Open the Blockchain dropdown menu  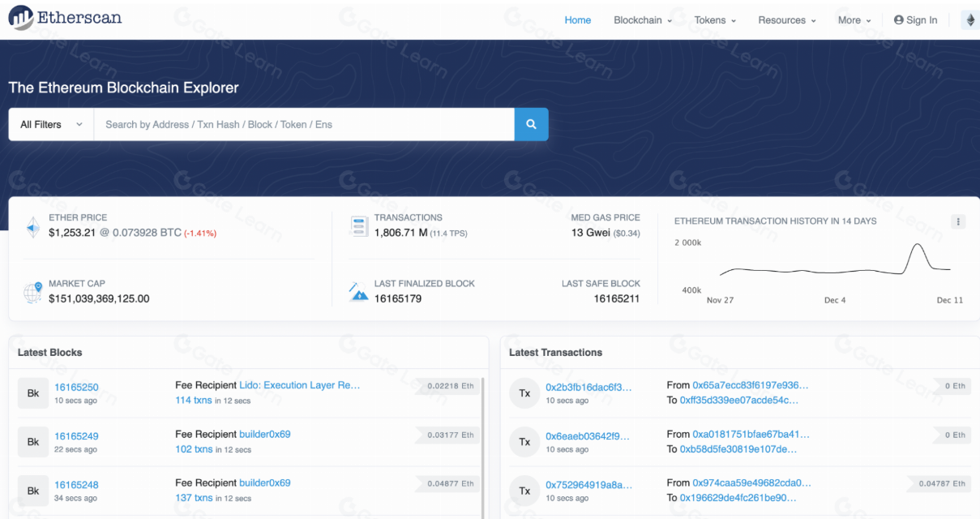643,20
